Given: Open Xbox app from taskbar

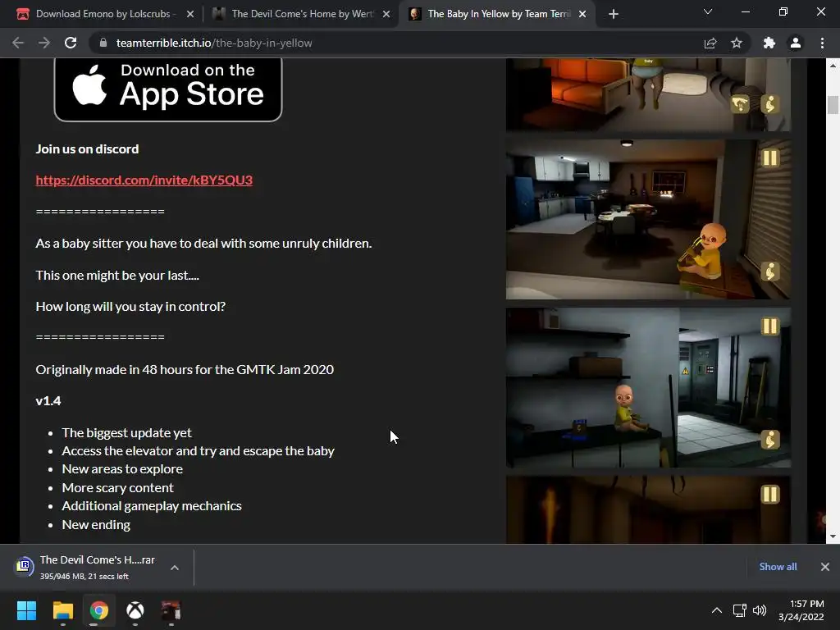Looking at the screenshot, I should (x=135, y=610).
